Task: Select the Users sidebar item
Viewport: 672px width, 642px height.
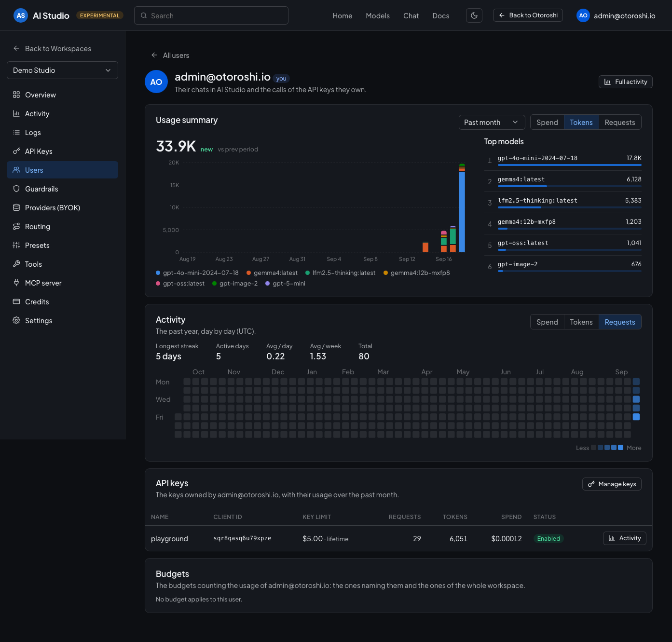Action: [62, 170]
